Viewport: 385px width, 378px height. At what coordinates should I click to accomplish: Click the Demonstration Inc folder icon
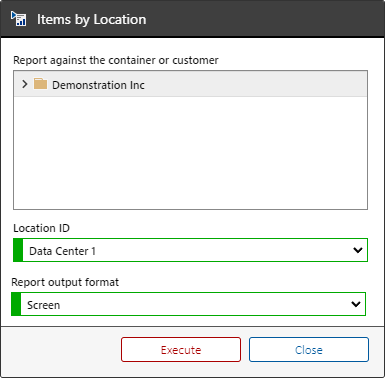tap(40, 84)
